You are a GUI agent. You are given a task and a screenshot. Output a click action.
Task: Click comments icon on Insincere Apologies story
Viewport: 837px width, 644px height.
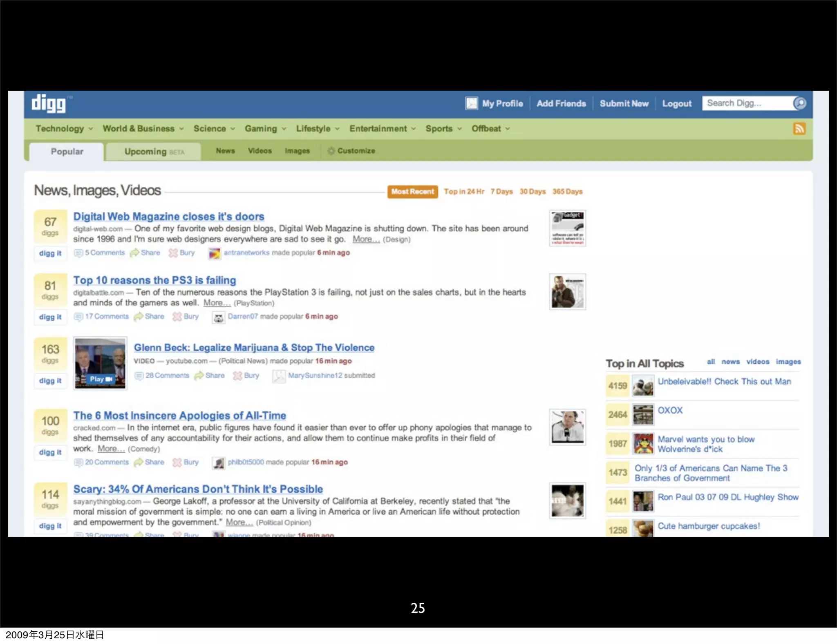coord(78,463)
